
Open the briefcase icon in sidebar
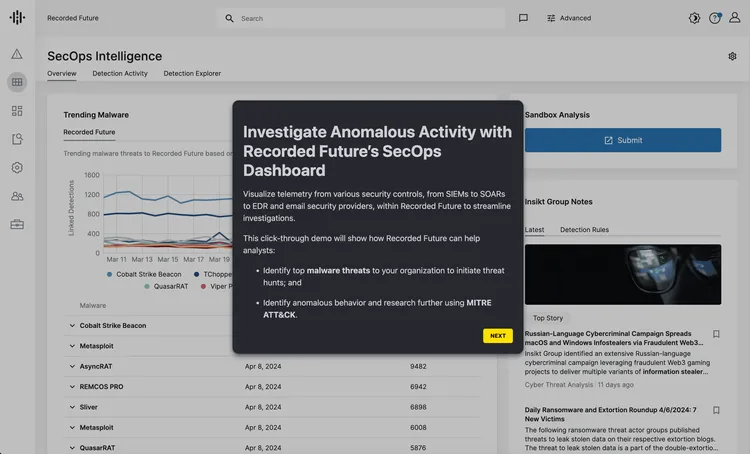(x=17, y=224)
